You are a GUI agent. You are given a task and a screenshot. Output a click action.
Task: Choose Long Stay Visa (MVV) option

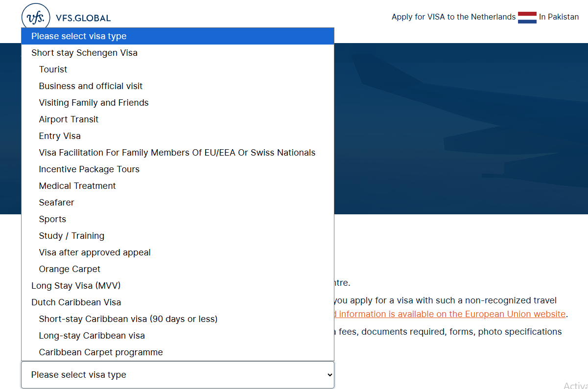pos(178,286)
